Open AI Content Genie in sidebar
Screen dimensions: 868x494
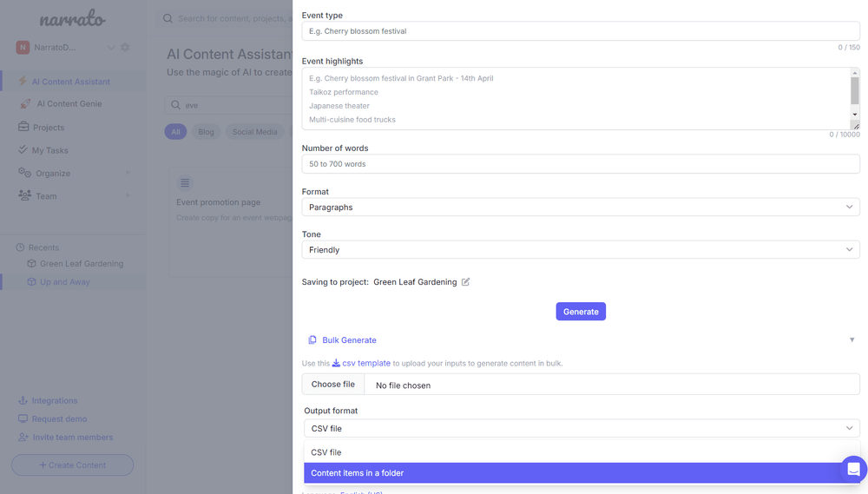pos(69,103)
